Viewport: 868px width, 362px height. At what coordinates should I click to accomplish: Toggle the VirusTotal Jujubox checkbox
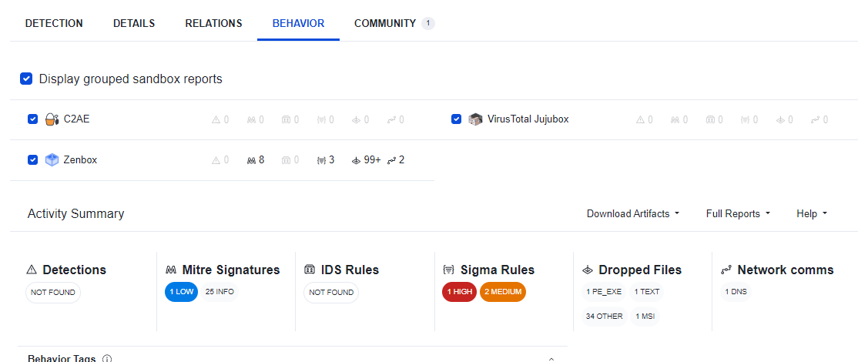[x=456, y=119]
